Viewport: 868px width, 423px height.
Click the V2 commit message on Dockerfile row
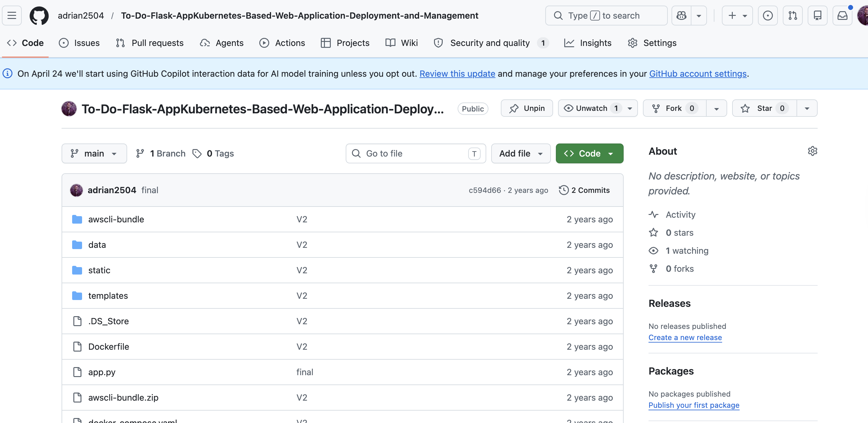(302, 347)
